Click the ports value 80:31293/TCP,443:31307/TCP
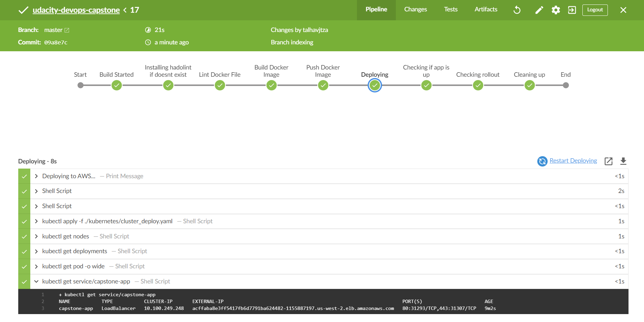The image size is (644, 322). (439, 308)
